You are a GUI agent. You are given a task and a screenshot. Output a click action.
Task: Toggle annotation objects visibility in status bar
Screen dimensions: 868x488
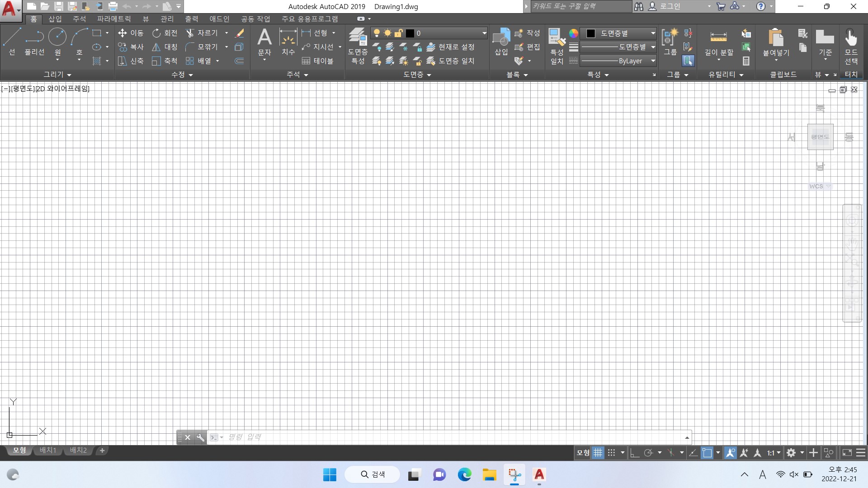[730, 453]
